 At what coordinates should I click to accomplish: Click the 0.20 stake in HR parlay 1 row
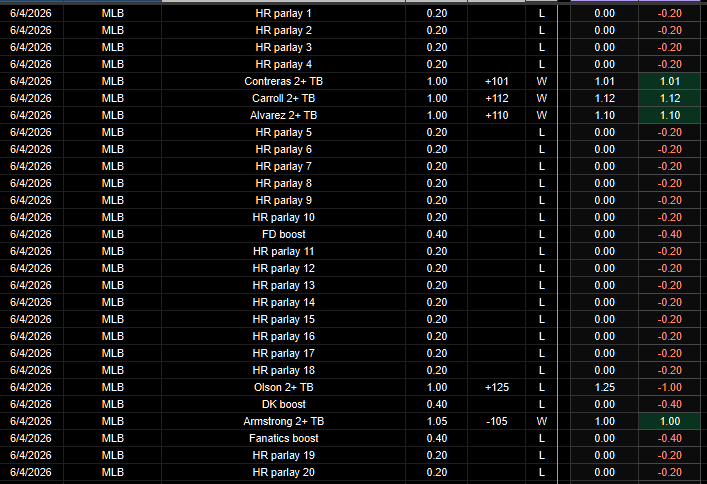436,14
